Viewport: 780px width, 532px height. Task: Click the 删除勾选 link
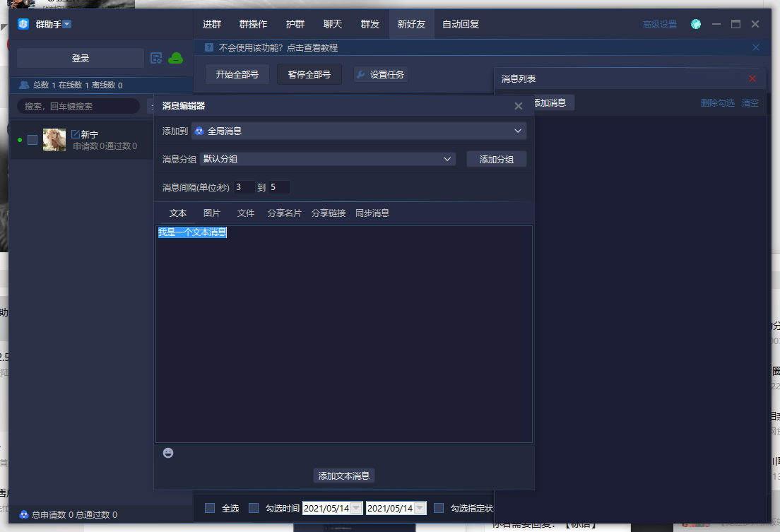tap(717, 102)
